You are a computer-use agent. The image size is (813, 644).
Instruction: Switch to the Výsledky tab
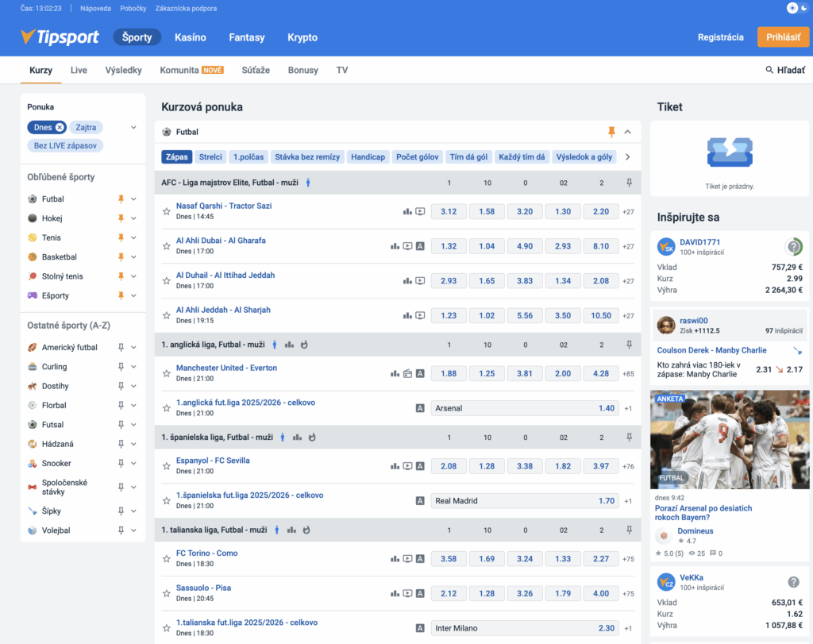(123, 70)
